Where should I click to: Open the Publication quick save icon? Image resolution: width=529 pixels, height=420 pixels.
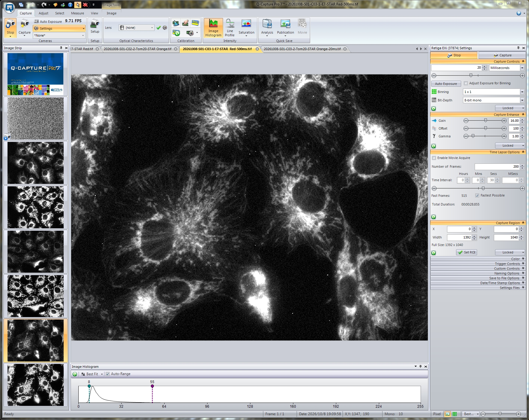tap(285, 28)
